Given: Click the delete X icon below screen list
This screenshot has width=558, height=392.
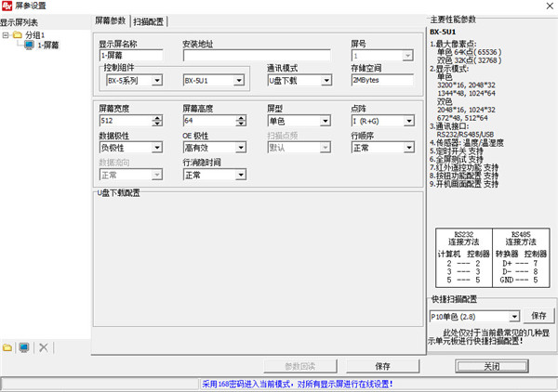Looking at the screenshot, I should click(x=44, y=347).
